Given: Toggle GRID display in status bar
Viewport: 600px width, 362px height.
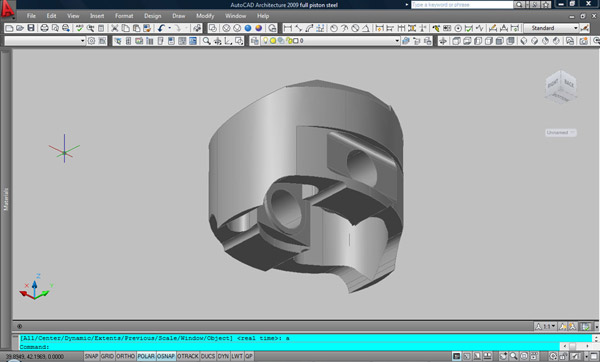Looking at the screenshot, I should (x=107, y=356).
